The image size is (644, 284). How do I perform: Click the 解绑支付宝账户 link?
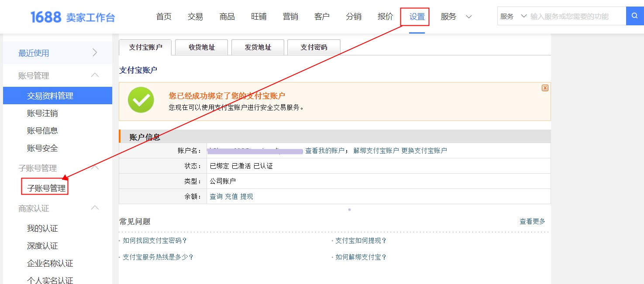pyautogui.click(x=376, y=151)
